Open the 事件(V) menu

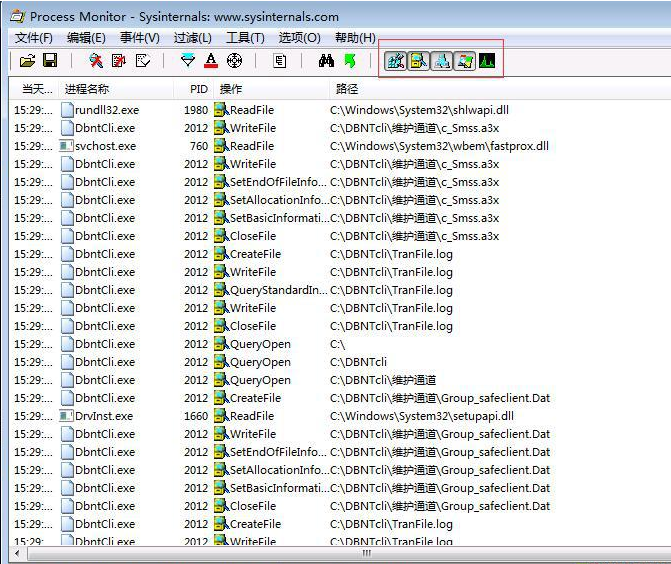coord(140,38)
